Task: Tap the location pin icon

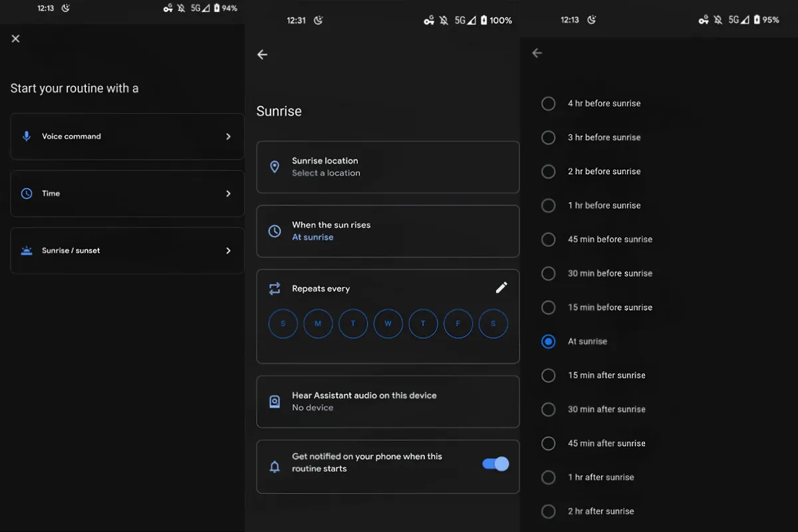Action: coord(275,167)
